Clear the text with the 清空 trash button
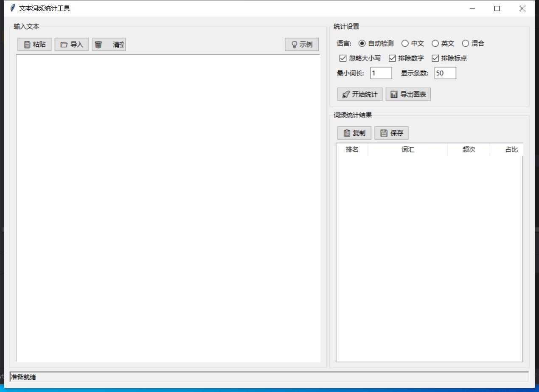The width and height of the screenshot is (539, 392). (x=109, y=45)
